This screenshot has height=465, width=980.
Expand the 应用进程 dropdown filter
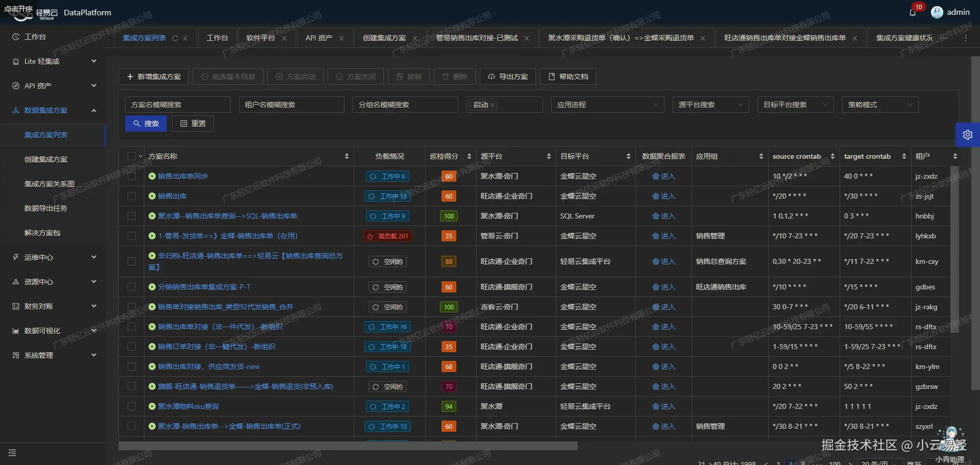pyautogui.click(x=607, y=105)
